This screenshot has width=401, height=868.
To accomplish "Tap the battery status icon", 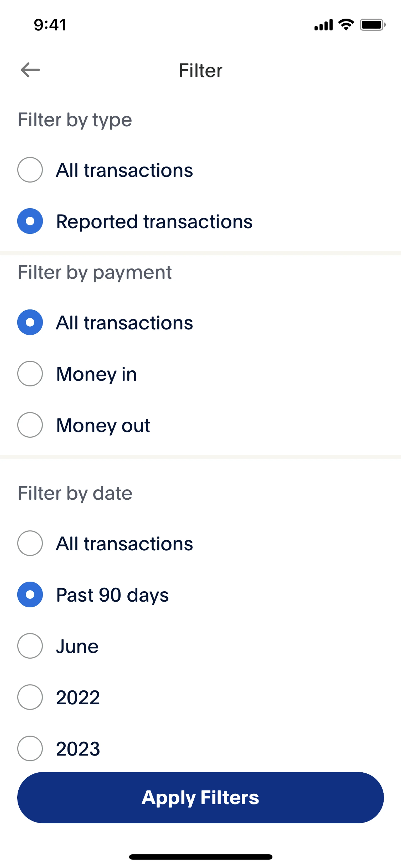I will click(372, 25).
